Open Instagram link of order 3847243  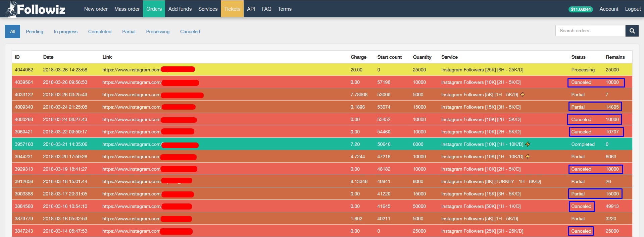147,231
